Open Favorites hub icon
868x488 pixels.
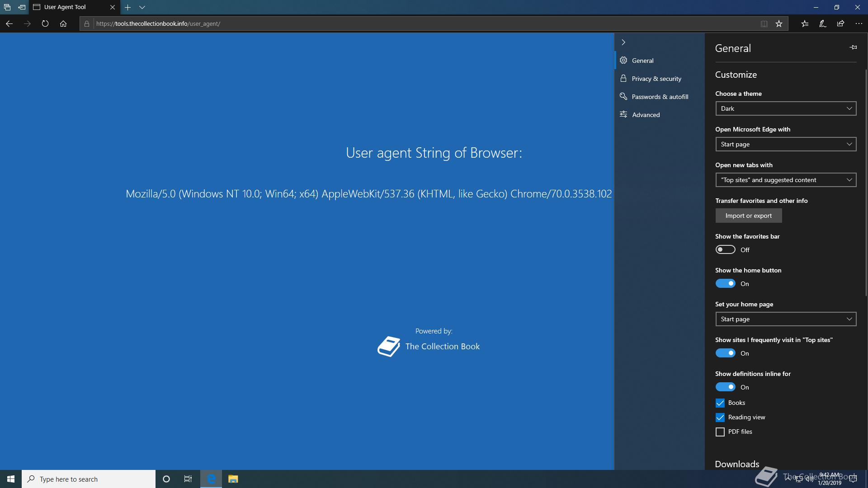805,23
